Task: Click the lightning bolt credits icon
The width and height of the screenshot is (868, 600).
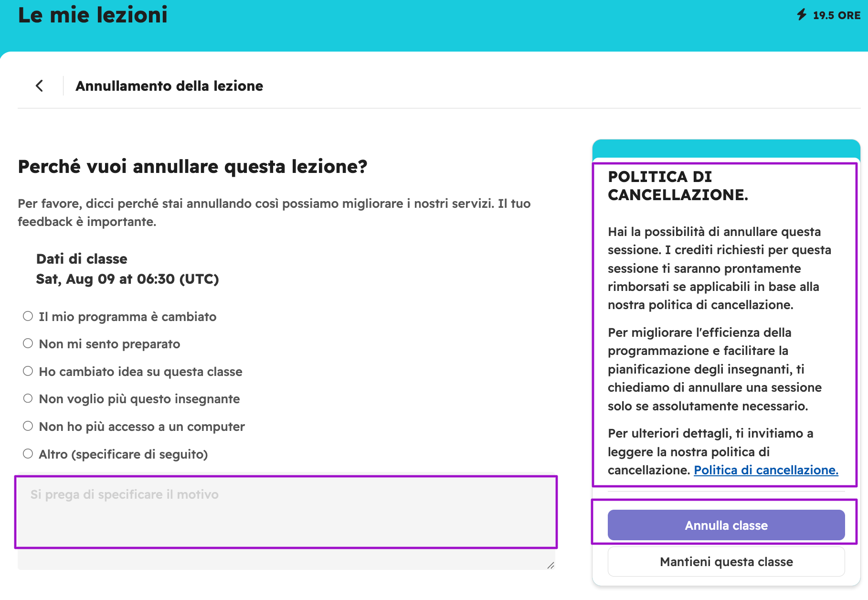Action: (802, 15)
